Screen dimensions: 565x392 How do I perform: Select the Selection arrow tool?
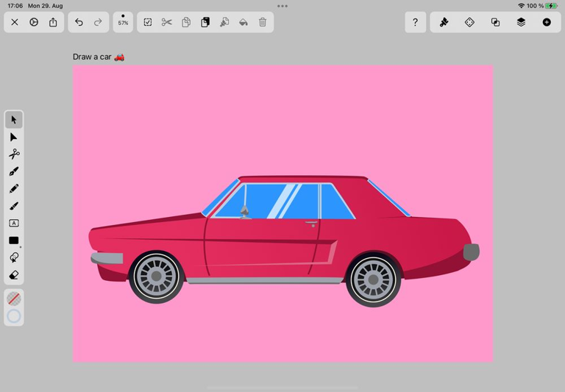coord(14,120)
